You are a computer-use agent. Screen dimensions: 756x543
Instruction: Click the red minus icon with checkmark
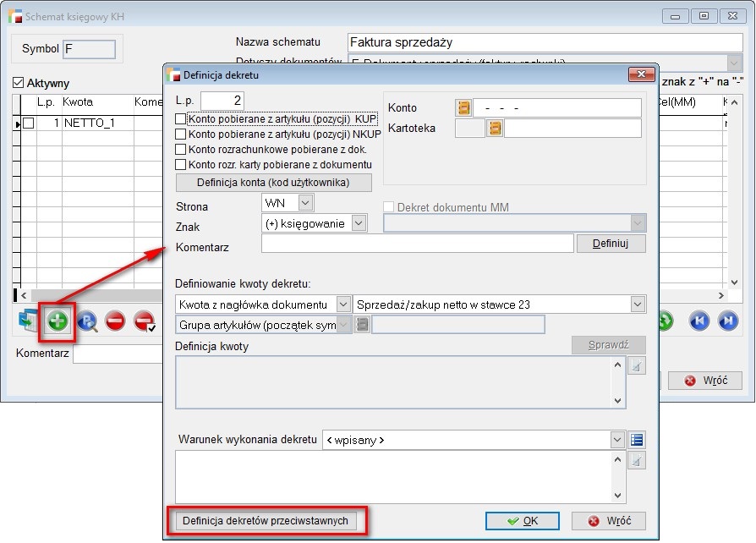(x=144, y=321)
